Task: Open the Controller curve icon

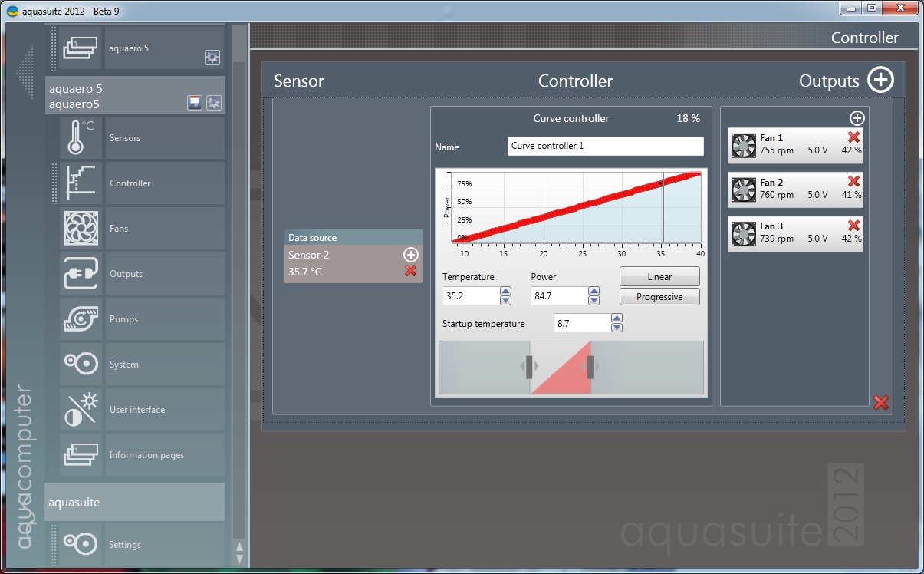Action: 81,183
